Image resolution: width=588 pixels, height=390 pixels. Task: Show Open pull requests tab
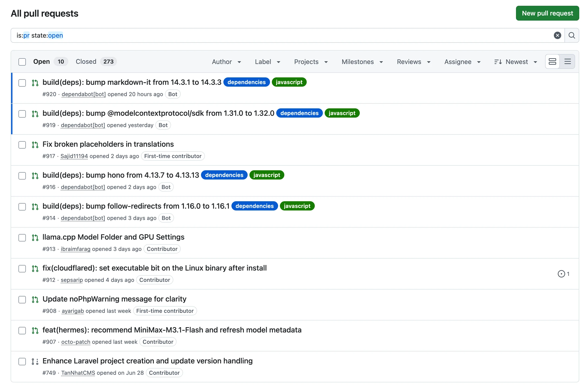51,61
